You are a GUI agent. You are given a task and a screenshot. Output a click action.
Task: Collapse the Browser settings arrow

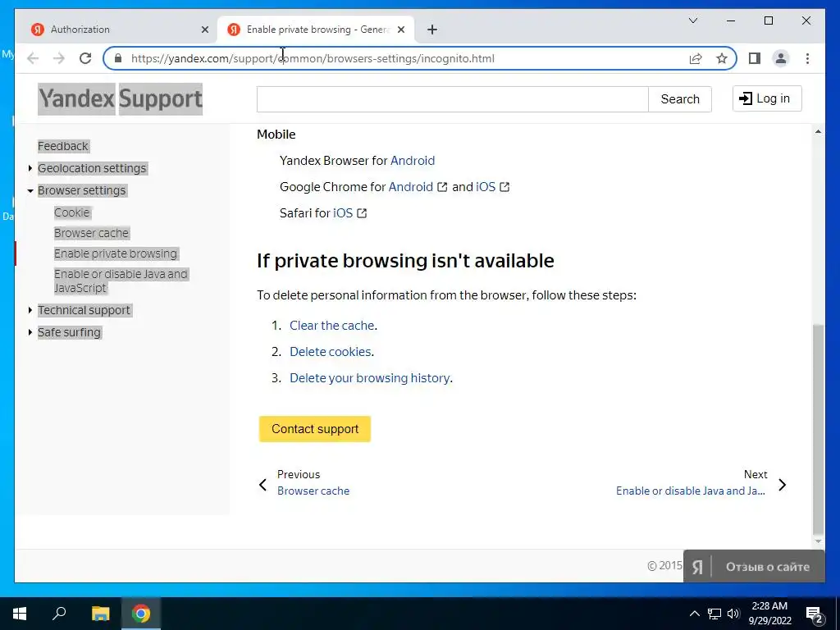(30, 190)
